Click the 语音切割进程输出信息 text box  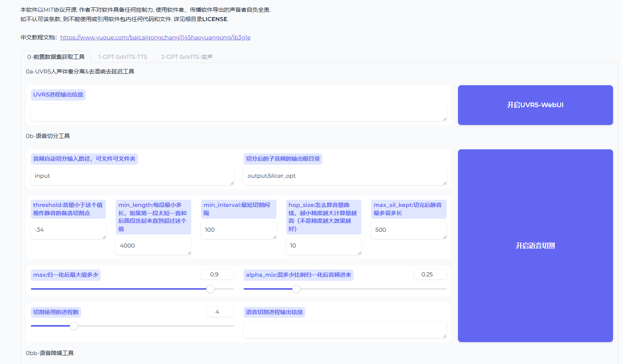[x=345, y=330]
